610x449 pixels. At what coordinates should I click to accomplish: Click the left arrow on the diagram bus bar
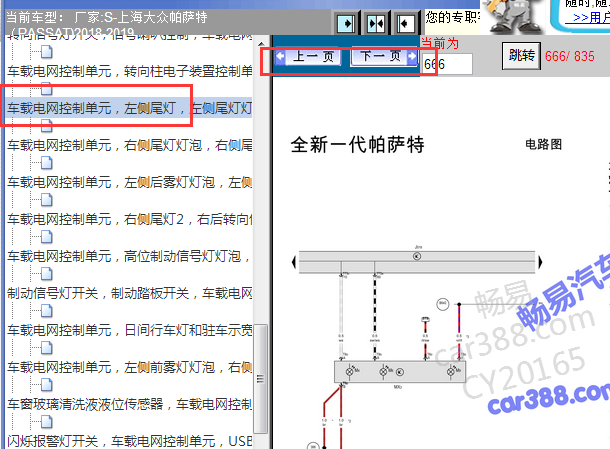click(294, 262)
